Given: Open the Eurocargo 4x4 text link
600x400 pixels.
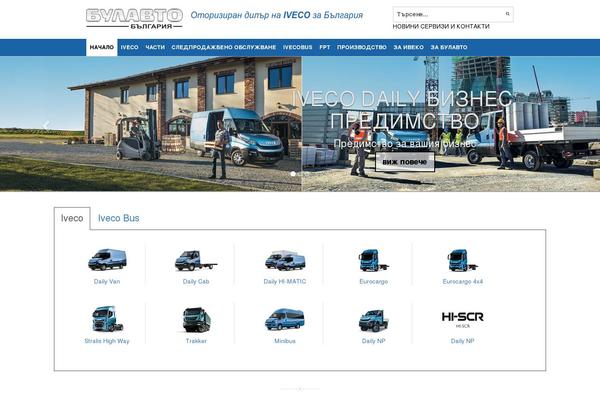Looking at the screenshot, I should click(462, 281).
